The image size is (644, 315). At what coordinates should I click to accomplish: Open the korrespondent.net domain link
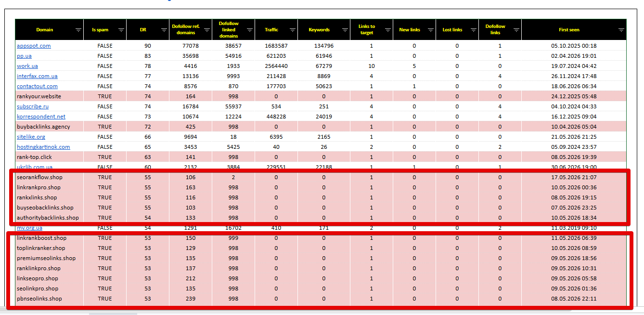41,117
